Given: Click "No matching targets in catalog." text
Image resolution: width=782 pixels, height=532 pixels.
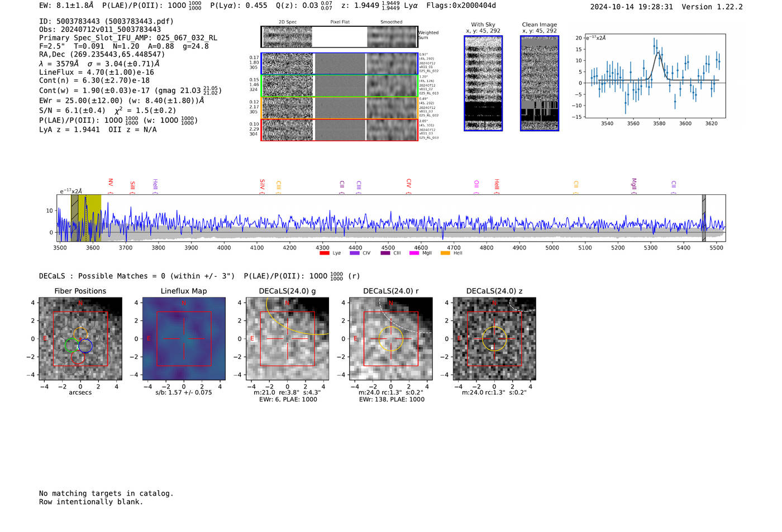Looking at the screenshot, I should click(106, 493).
